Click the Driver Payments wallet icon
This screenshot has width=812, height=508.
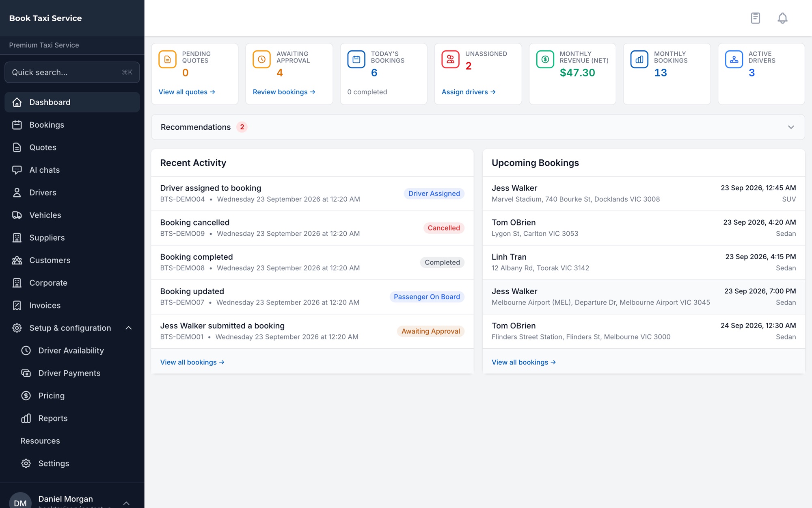coord(26,373)
